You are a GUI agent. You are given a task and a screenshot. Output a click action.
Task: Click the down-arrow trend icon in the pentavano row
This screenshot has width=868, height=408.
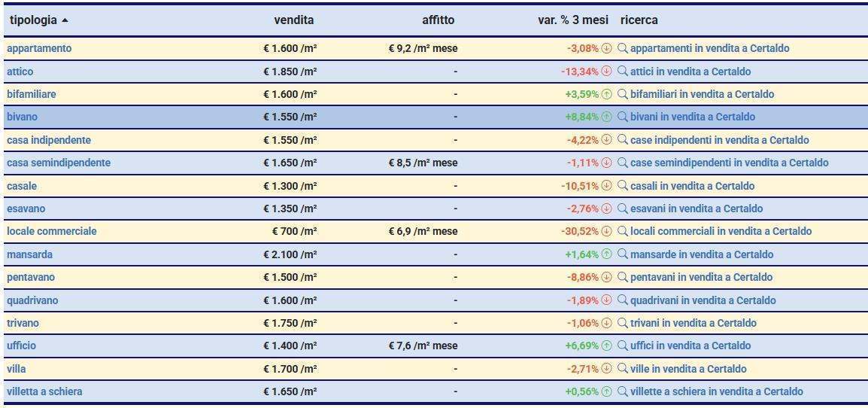pos(607,278)
